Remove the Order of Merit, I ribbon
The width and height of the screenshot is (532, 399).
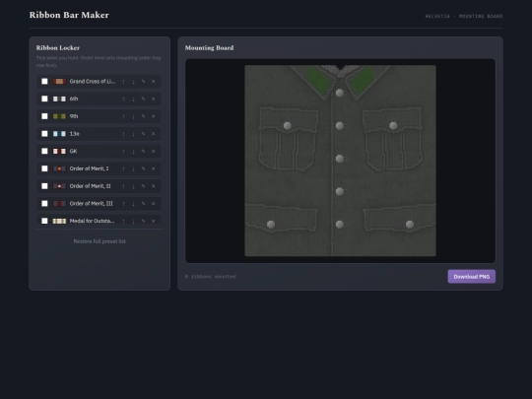pos(154,168)
